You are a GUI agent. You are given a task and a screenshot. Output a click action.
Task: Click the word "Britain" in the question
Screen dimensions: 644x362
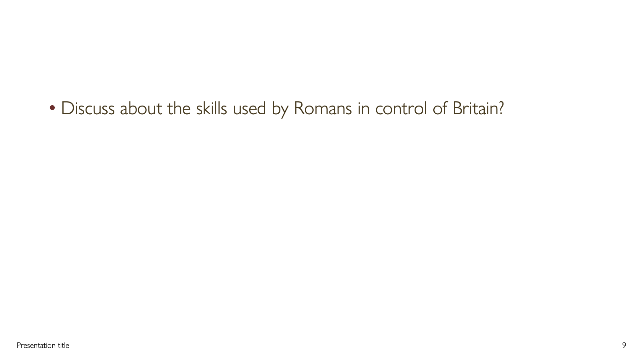pos(475,109)
